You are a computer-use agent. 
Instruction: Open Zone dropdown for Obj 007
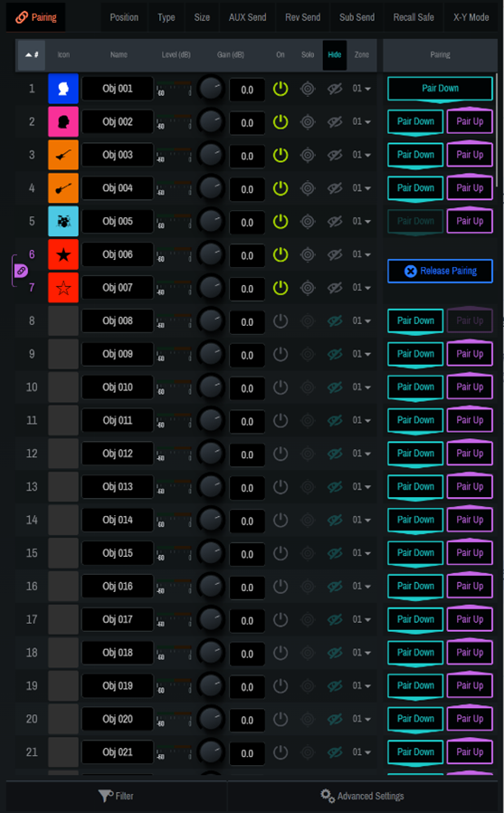362,288
